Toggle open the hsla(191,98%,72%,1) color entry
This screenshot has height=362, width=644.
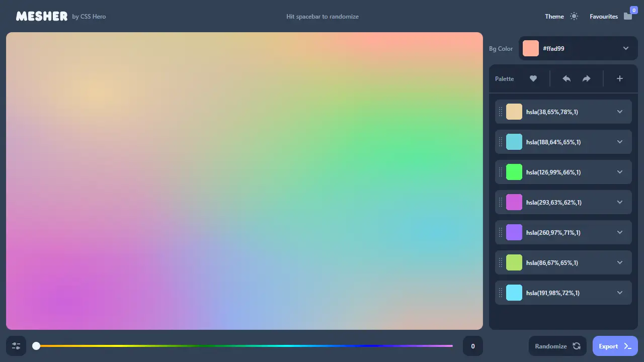620,293
